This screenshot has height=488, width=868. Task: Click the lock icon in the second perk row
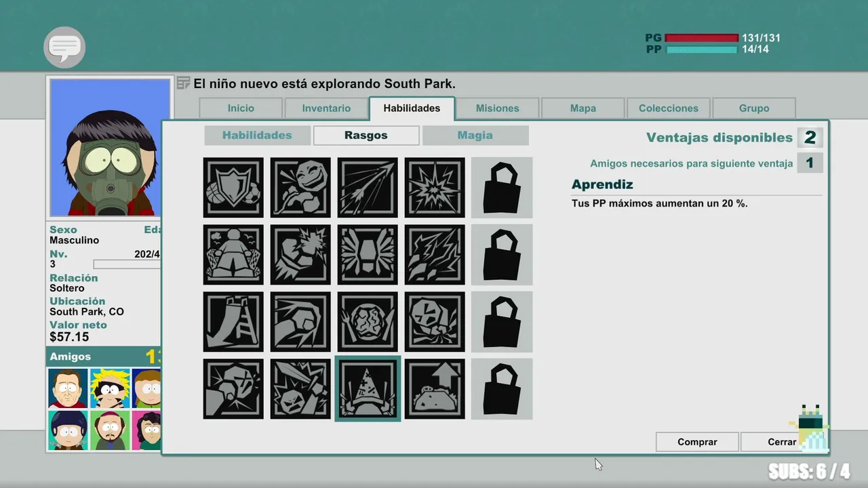click(502, 255)
